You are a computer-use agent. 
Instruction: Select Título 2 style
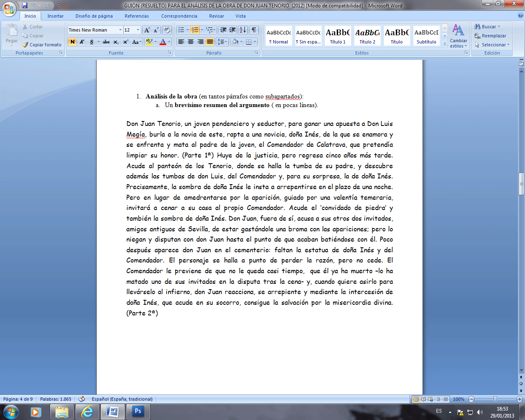point(367,36)
